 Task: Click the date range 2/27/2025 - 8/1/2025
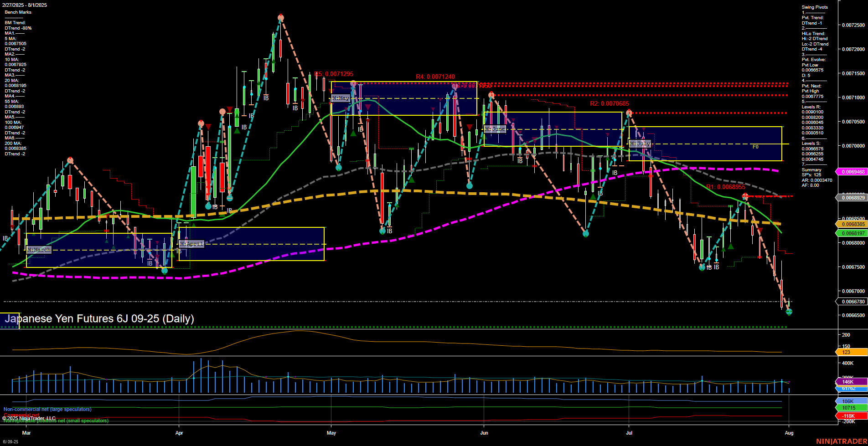pos(25,5)
